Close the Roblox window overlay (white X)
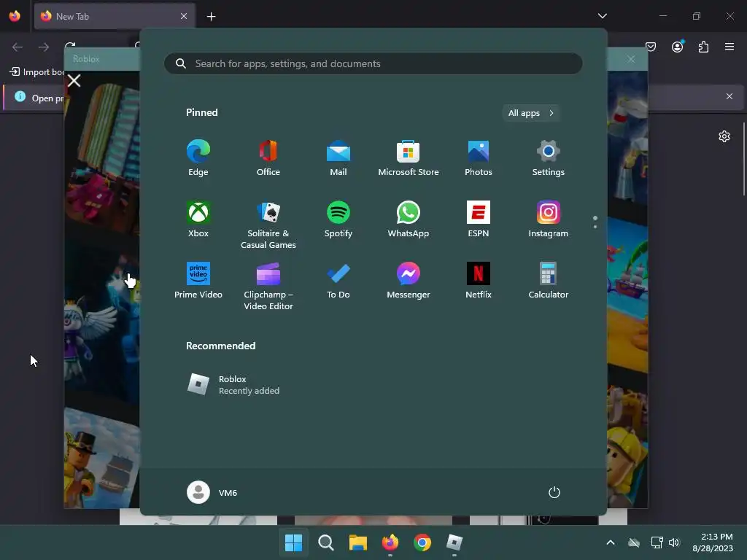 74,80
